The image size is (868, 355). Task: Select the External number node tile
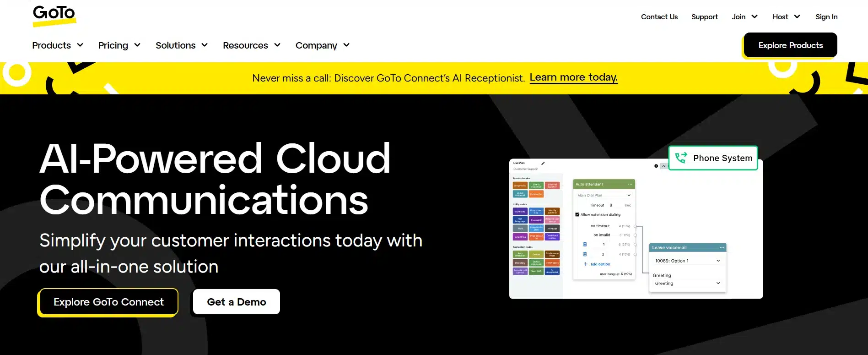(552, 186)
